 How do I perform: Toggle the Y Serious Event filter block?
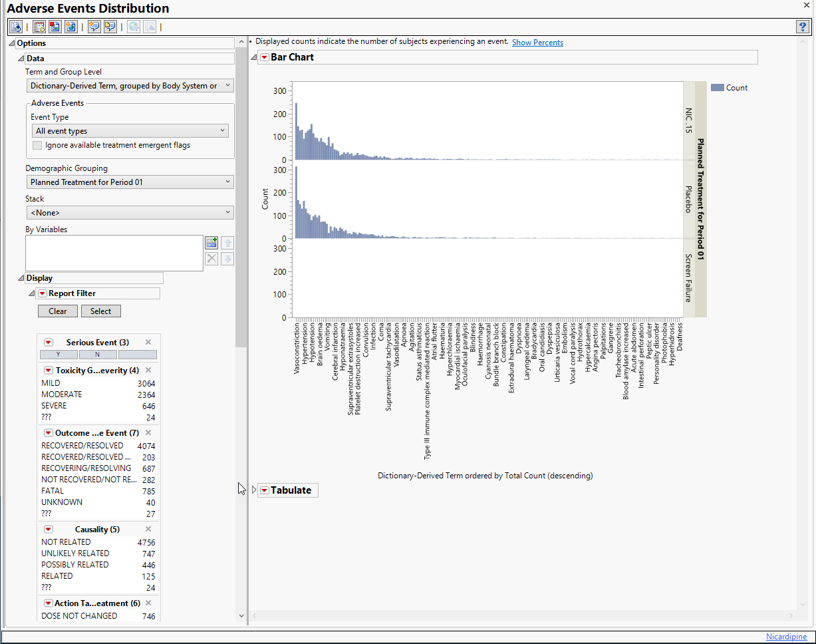(x=59, y=355)
